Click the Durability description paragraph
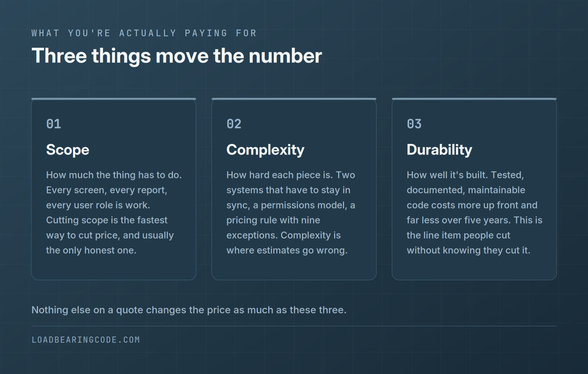 click(x=474, y=212)
